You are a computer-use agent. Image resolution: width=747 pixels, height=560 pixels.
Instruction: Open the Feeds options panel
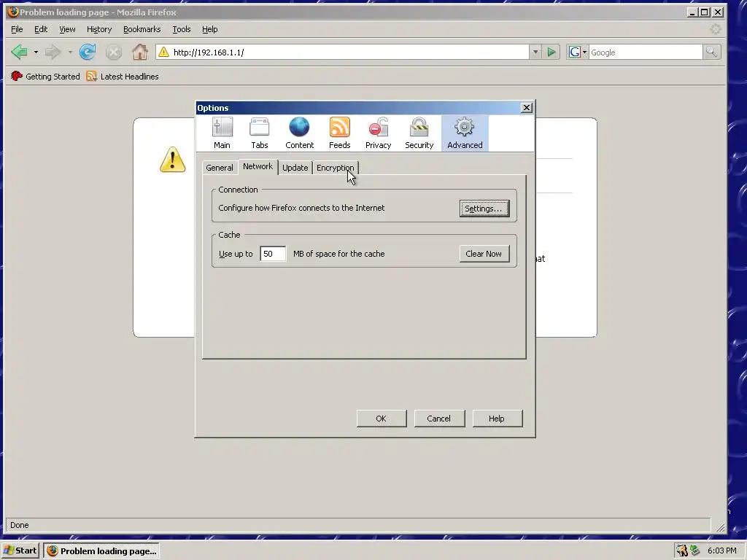[x=340, y=133]
